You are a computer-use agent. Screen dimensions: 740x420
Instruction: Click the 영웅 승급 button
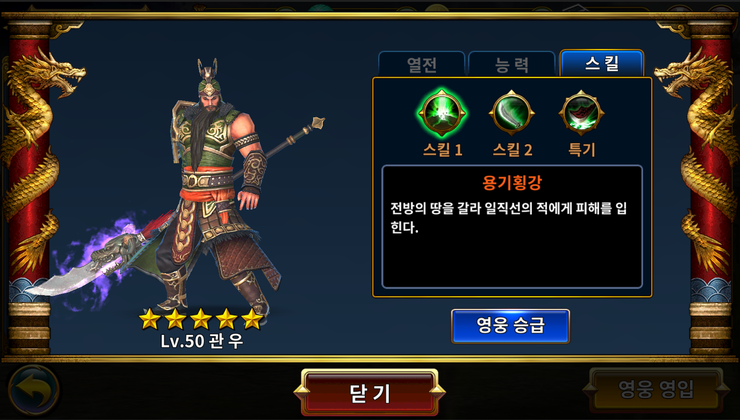(x=510, y=326)
